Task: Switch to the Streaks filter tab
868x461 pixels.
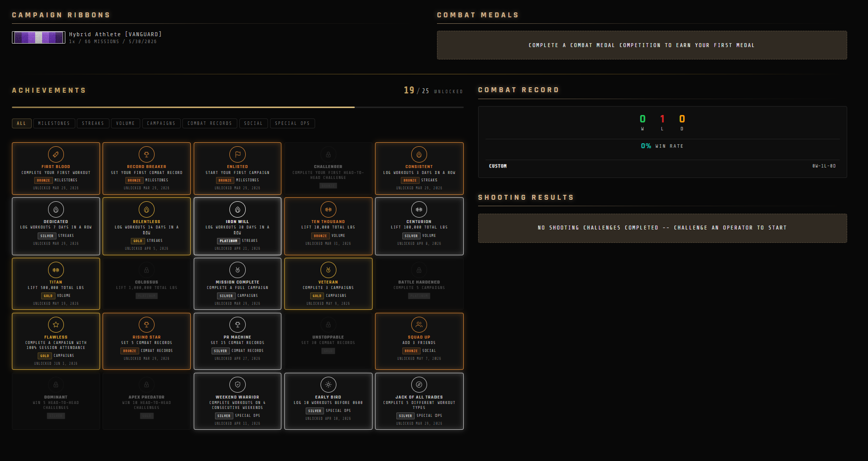Action: [x=93, y=123]
